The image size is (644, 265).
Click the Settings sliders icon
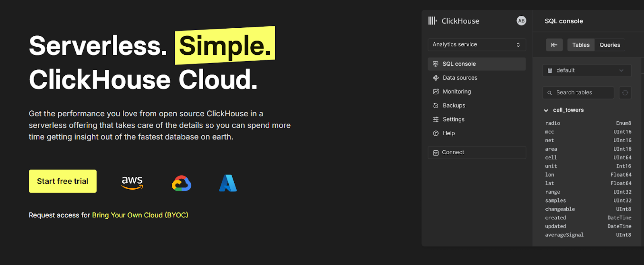[436, 120]
